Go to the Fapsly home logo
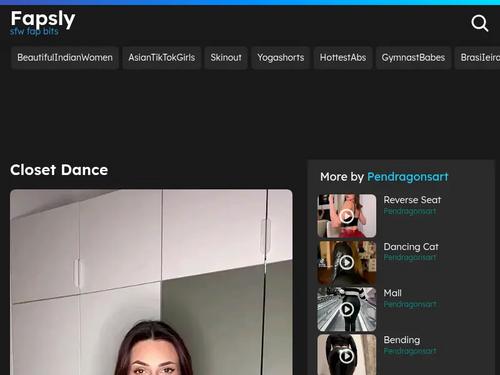The width and height of the screenshot is (500, 375). click(x=43, y=19)
